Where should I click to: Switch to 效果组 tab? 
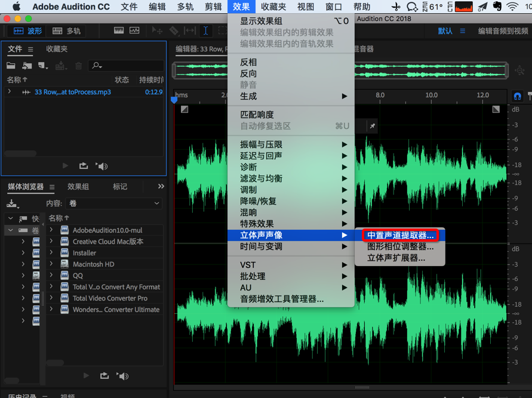click(x=78, y=186)
